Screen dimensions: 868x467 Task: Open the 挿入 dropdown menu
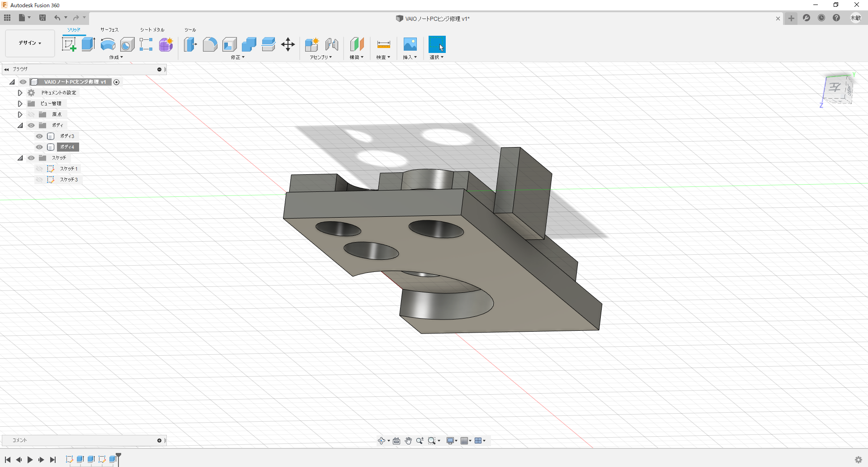(x=410, y=57)
